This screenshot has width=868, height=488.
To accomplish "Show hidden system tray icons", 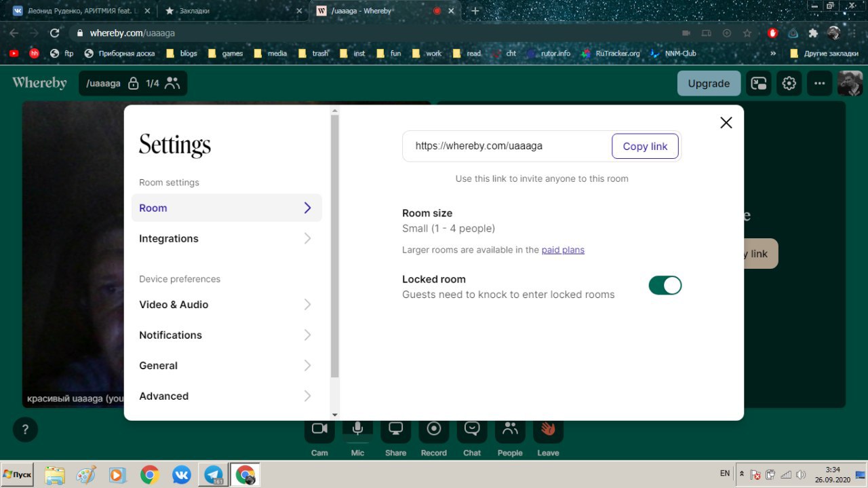I will click(x=742, y=474).
